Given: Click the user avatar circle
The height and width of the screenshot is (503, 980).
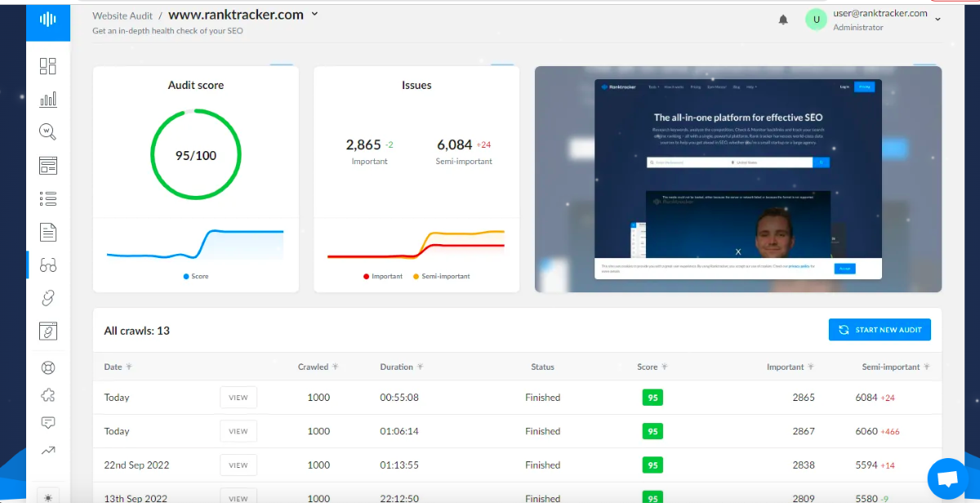Looking at the screenshot, I should pos(816,20).
